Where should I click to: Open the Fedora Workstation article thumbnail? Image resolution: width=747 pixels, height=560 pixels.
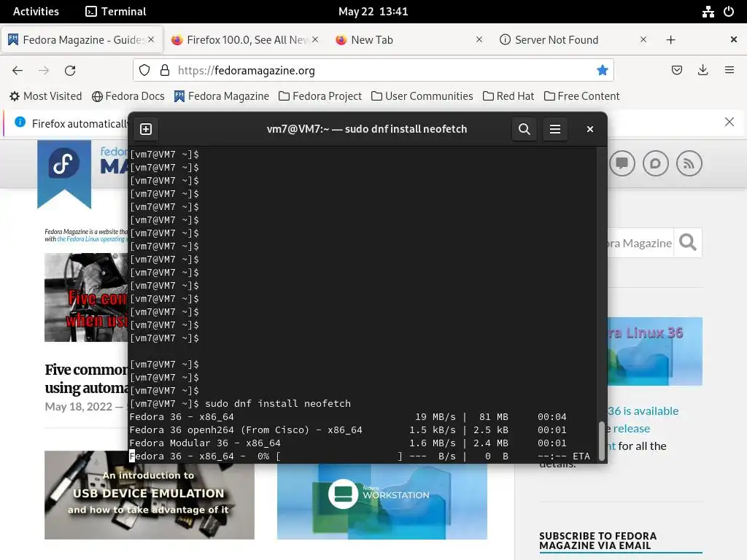(382, 502)
